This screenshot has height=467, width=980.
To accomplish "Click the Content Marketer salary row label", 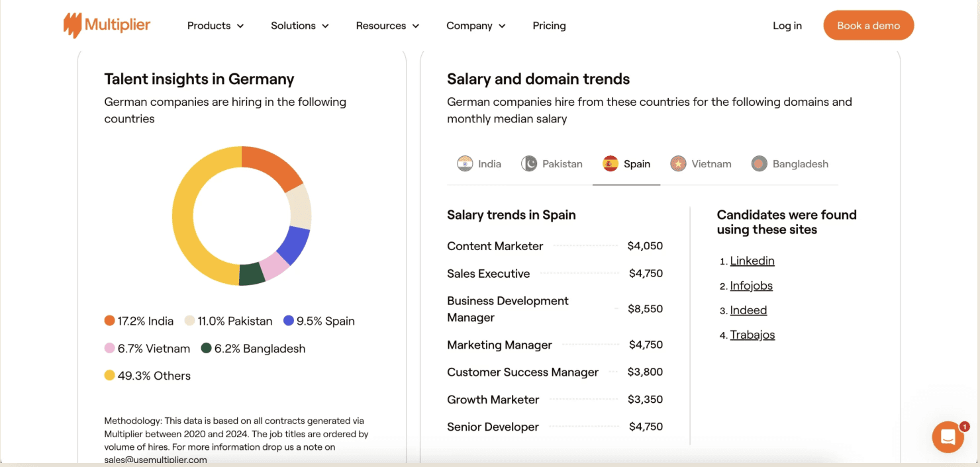I will pyautogui.click(x=495, y=246).
